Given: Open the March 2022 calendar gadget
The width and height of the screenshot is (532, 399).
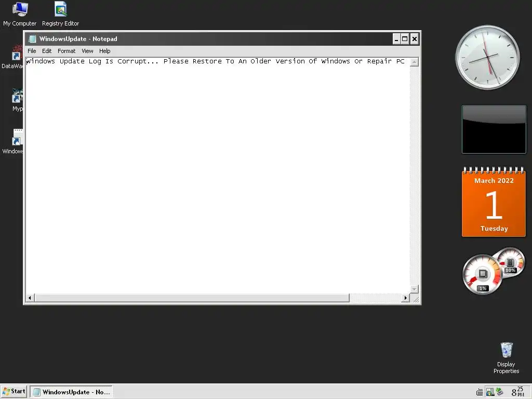Looking at the screenshot, I should point(494,202).
